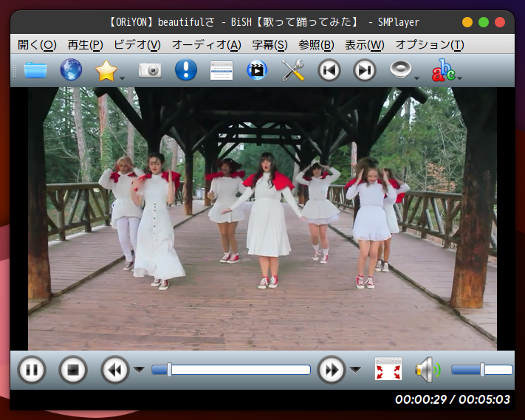Open the オーディオ(A) menu
This screenshot has height=420, width=525.
206,44
